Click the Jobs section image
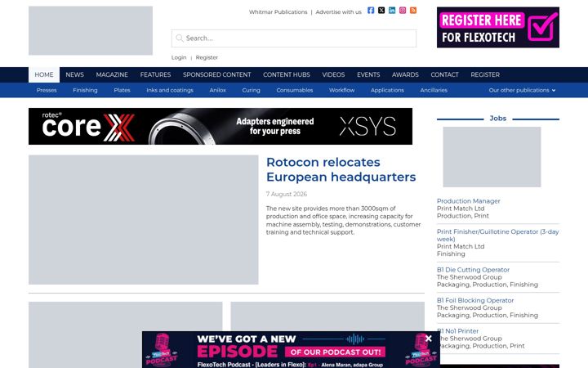The height and width of the screenshot is (368, 588). tap(492, 157)
